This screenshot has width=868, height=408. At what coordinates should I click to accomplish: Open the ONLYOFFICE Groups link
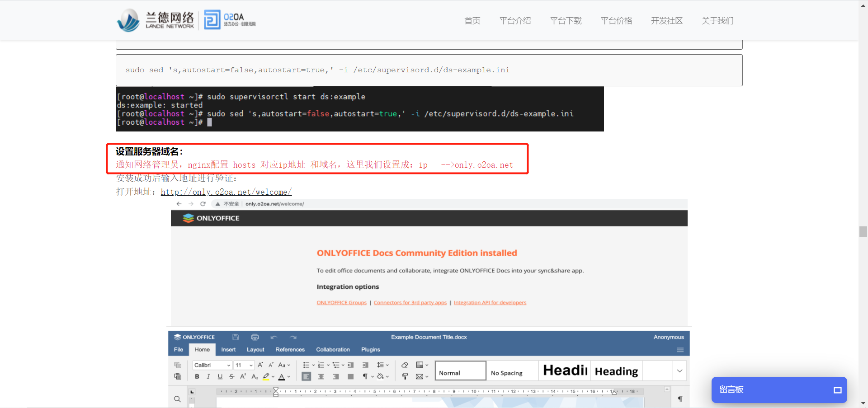[342, 303]
